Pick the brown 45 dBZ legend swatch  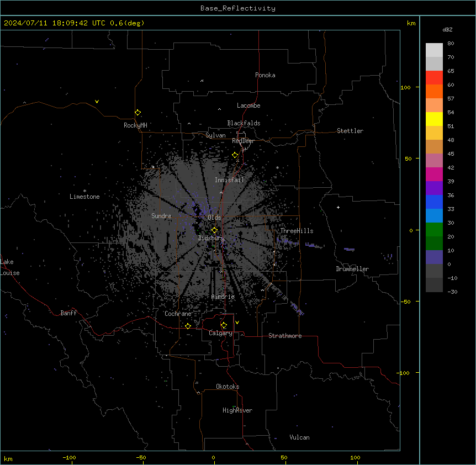pos(434,146)
